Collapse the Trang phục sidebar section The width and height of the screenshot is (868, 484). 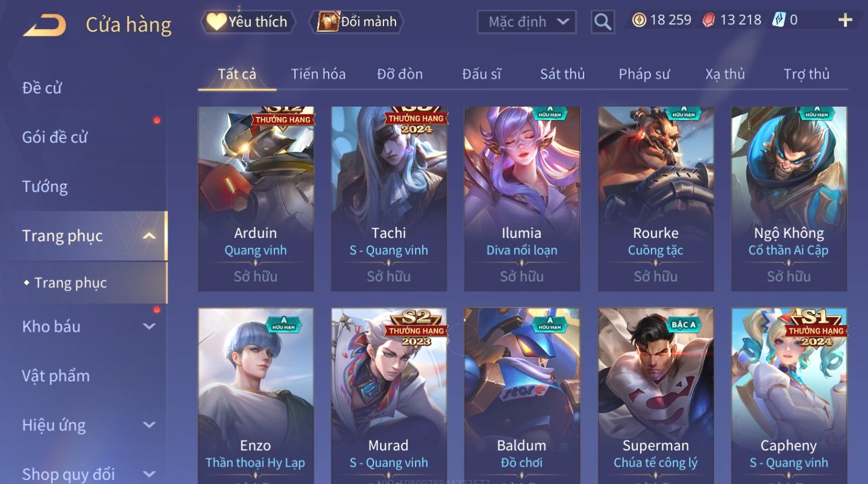pos(149,236)
